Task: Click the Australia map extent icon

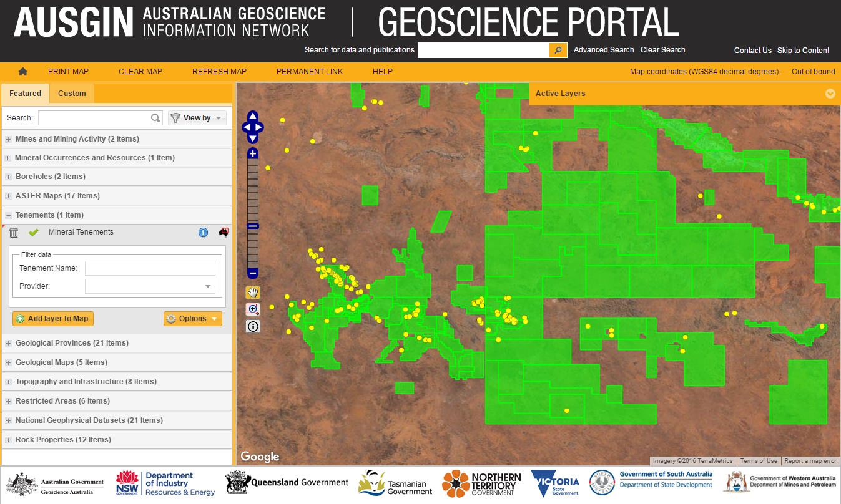Action: [223, 232]
